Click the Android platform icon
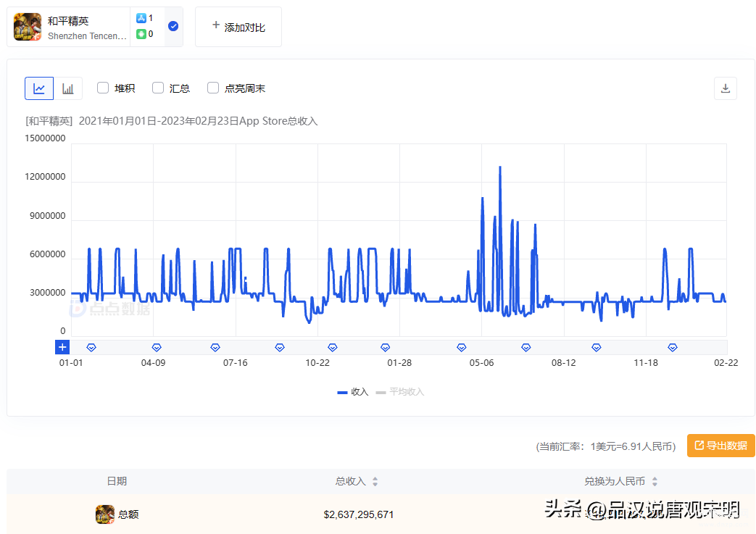The height and width of the screenshot is (534, 756). click(141, 34)
